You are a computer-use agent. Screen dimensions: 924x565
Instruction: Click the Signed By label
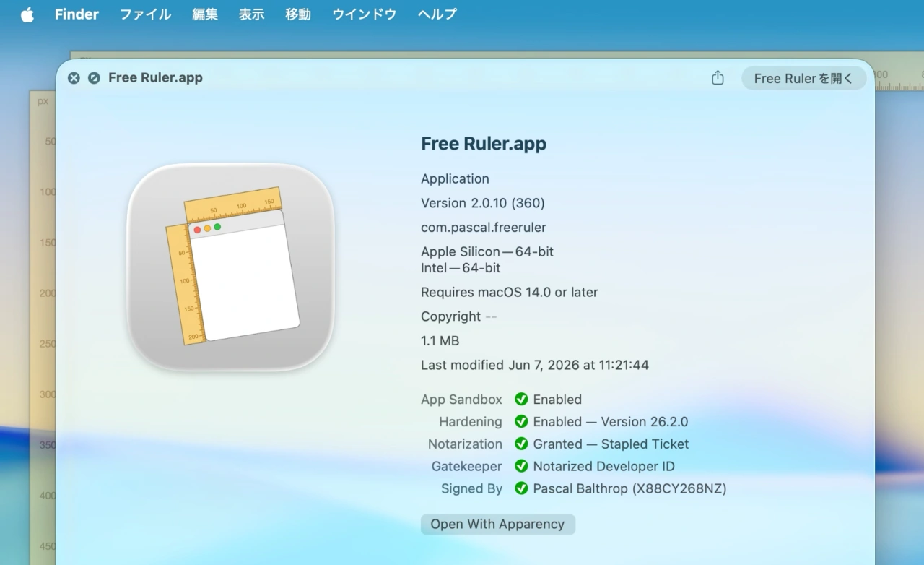click(x=471, y=488)
